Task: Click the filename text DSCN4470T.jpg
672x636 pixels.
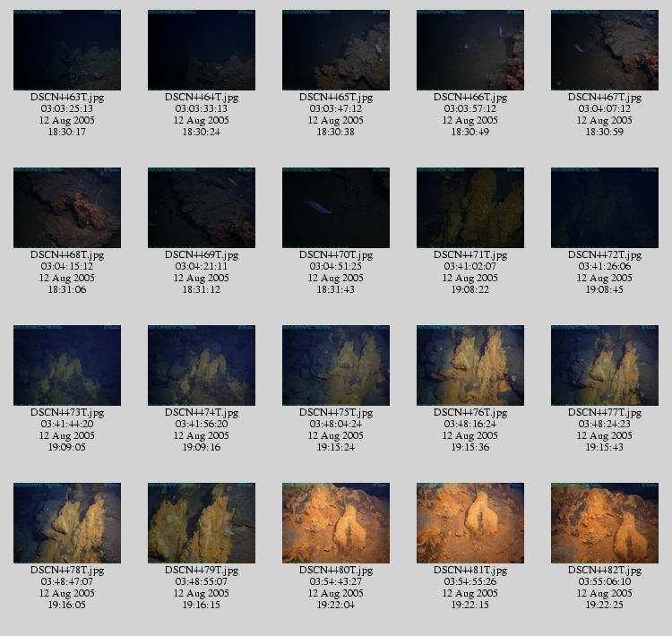Action: click(x=336, y=255)
